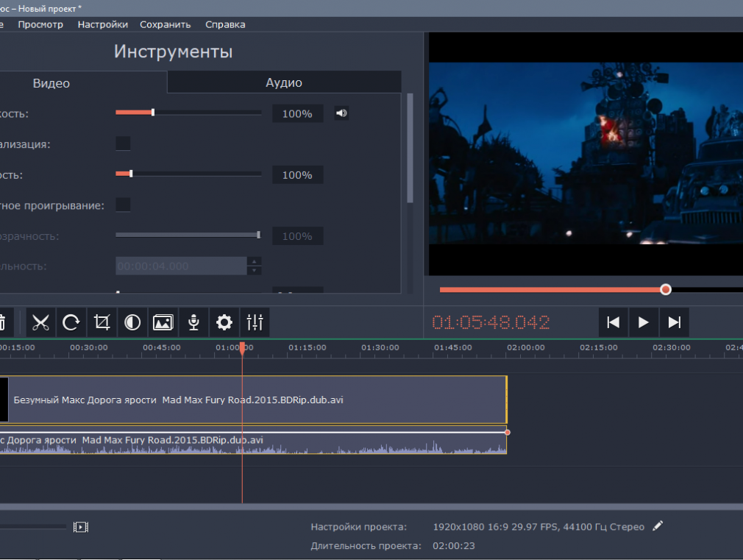This screenshot has width=743, height=560.
Task: Click the 00:45:00 mark on ruler
Action: 162,347
